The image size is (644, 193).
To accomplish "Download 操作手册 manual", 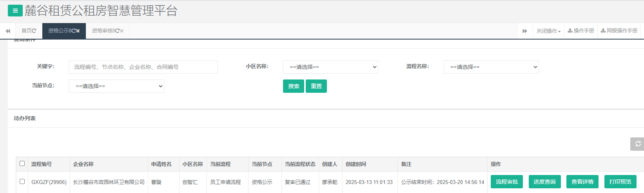I will tap(581, 31).
